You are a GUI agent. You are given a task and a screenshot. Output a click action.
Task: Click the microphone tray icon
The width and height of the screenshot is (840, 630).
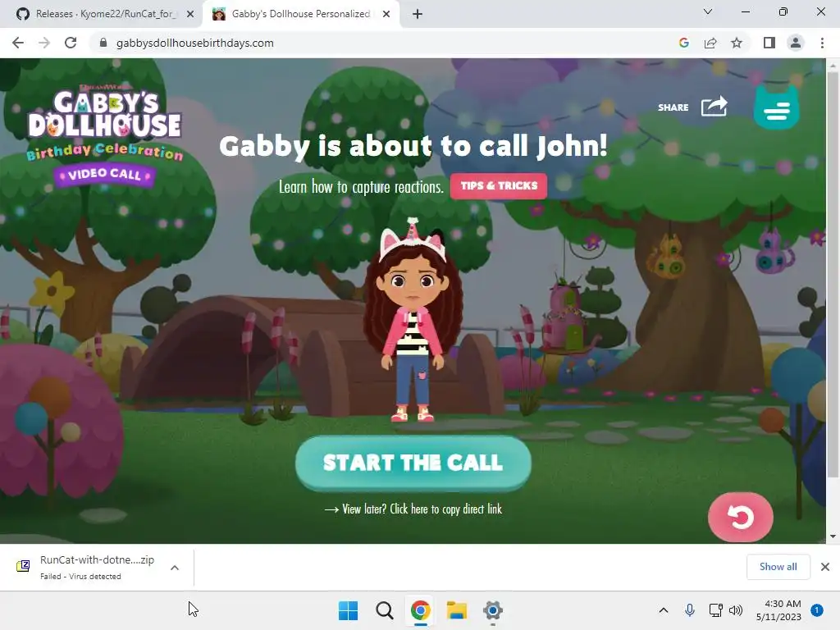click(x=689, y=610)
